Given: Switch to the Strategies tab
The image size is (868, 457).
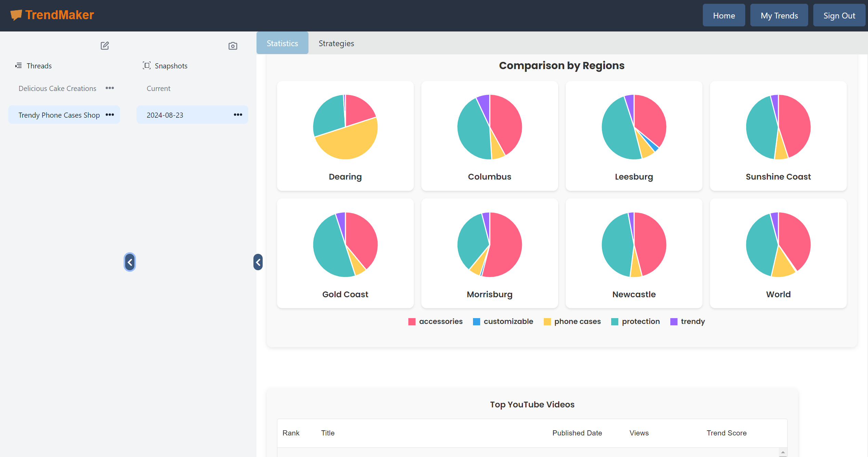Looking at the screenshot, I should (336, 43).
